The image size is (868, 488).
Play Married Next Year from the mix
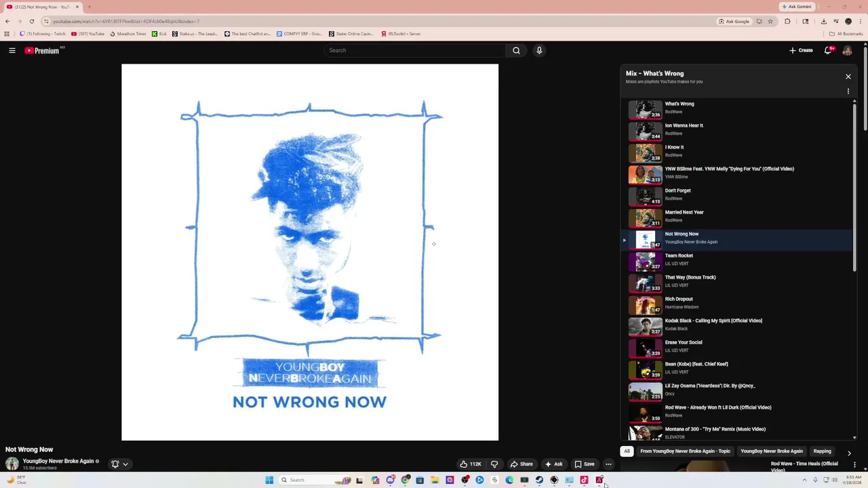(737, 218)
